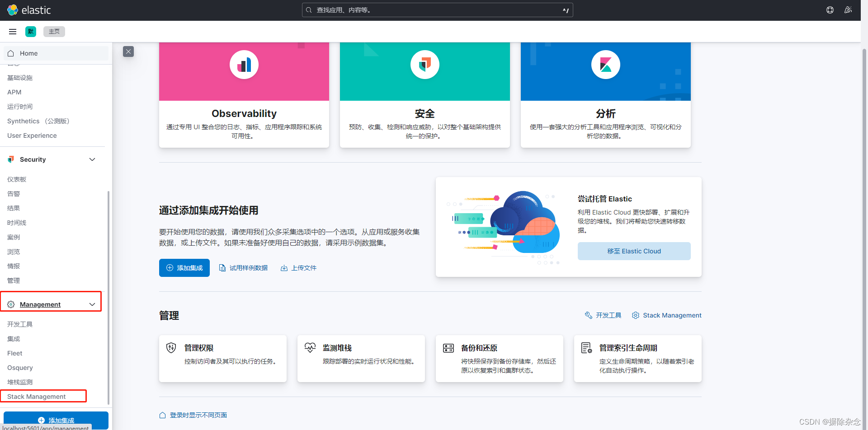Click the sidebar bottom 添加集成 button
This screenshot has width=868, height=430.
56,420
